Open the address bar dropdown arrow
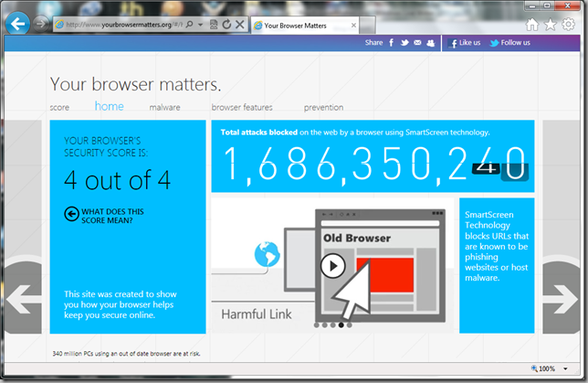This screenshot has height=383, width=588. tap(200, 25)
